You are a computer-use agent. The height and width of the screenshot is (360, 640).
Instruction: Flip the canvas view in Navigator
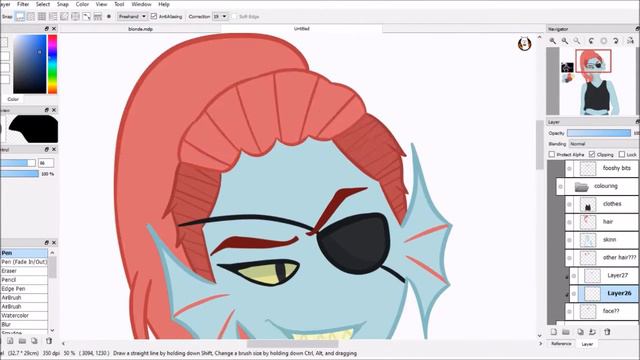[630, 41]
